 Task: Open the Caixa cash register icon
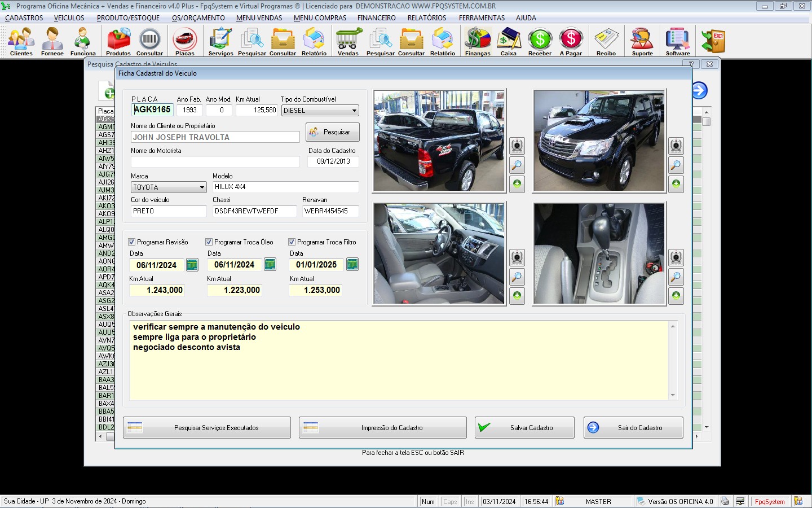click(x=509, y=42)
